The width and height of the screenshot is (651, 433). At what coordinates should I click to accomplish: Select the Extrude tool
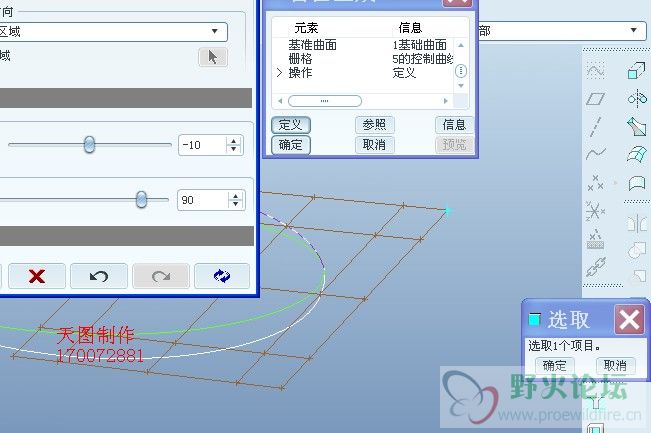click(x=636, y=71)
